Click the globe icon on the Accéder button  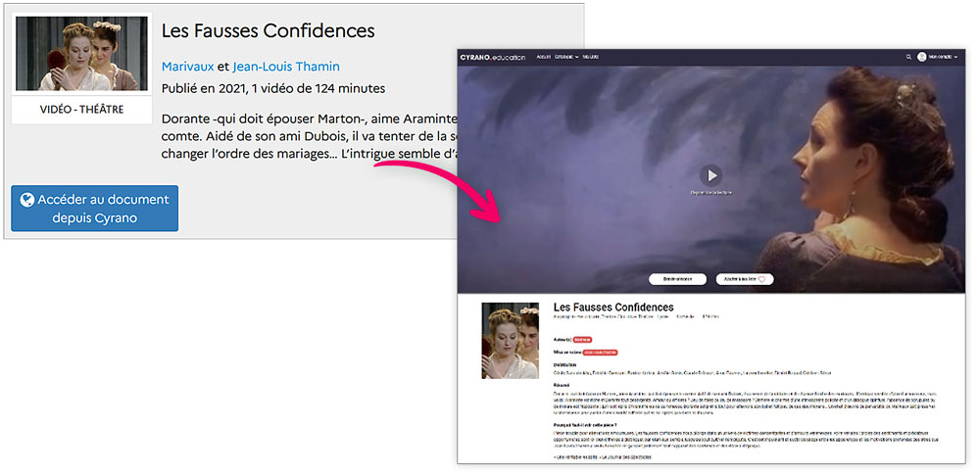pos(26,200)
